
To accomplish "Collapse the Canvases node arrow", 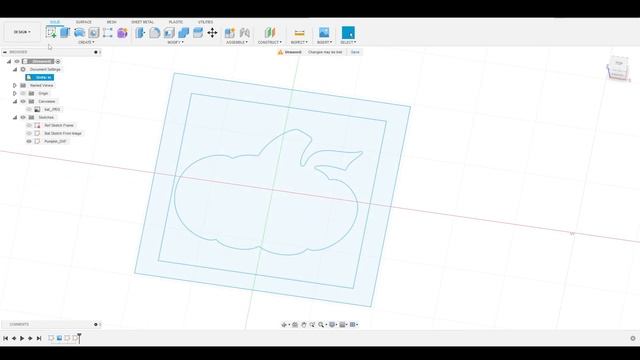I will click(15, 101).
